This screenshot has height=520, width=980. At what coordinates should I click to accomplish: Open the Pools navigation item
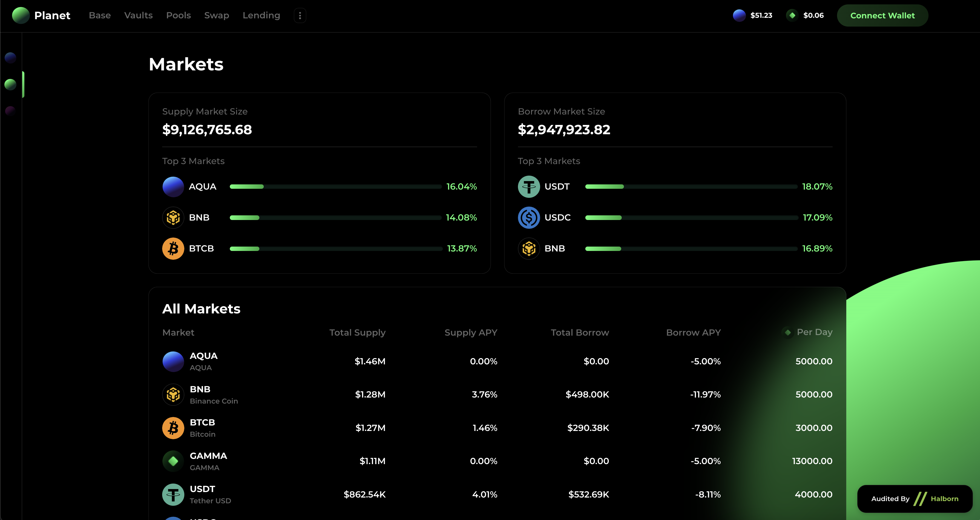(x=178, y=16)
